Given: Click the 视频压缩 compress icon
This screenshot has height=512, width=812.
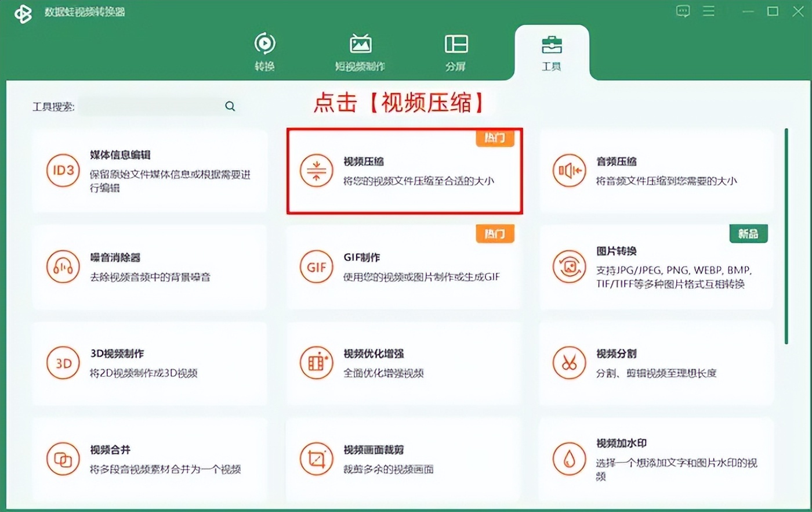Looking at the screenshot, I should [316, 171].
